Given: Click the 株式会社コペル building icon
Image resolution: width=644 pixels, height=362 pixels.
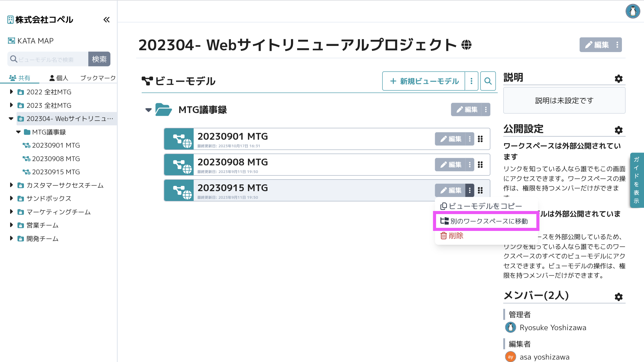Looking at the screenshot, I should pyautogui.click(x=10, y=20).
